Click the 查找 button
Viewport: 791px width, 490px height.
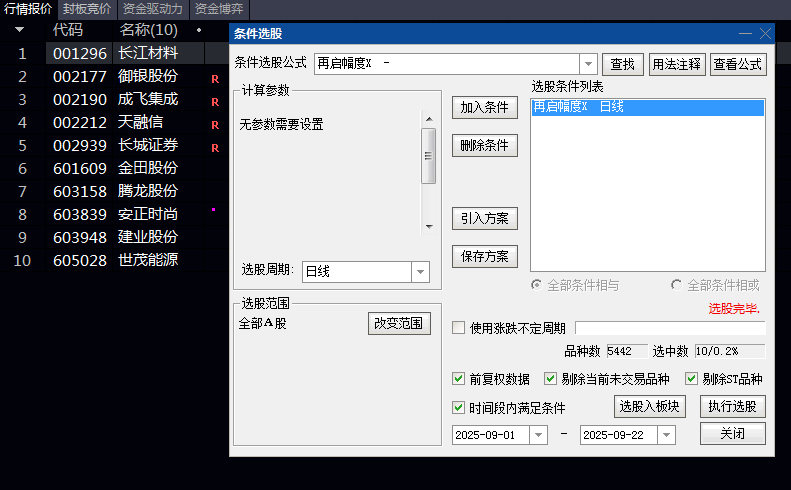pos(623,65)
